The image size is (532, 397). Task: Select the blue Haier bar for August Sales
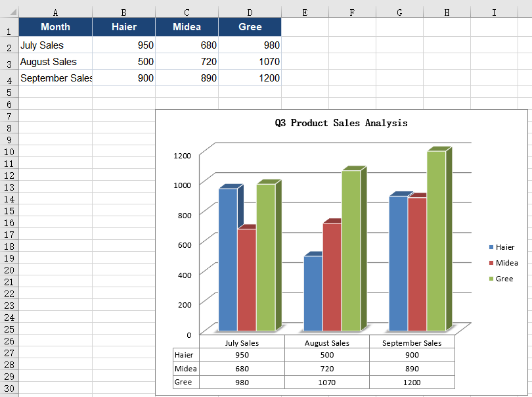(x=313, y=293)
